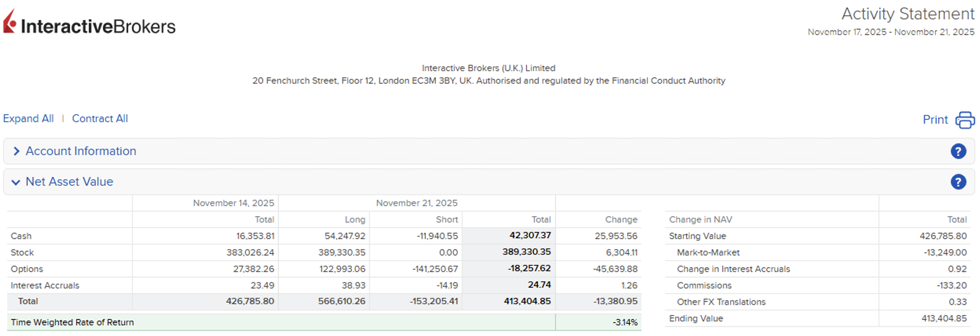Select the -3.14% return value

(x=625, y=323)
